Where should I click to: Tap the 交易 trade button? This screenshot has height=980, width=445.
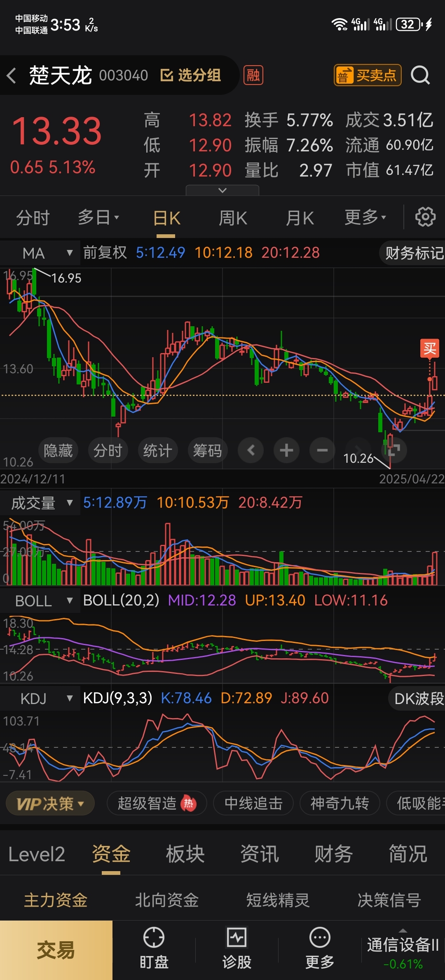coord(56,950)
